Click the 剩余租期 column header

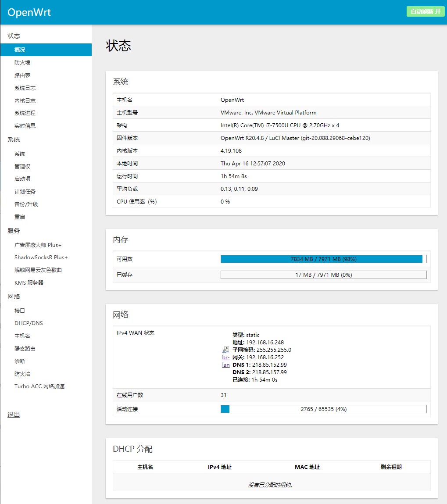(391, 467)
